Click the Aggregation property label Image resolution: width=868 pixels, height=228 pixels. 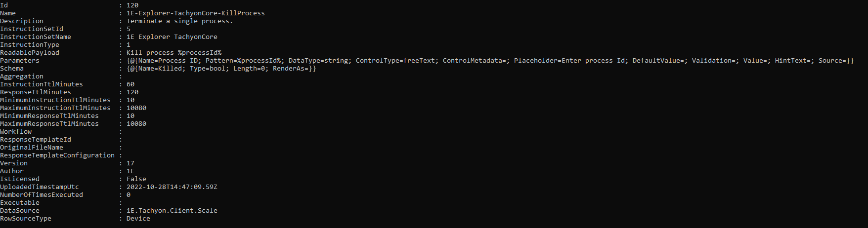(x=22, y=76)
